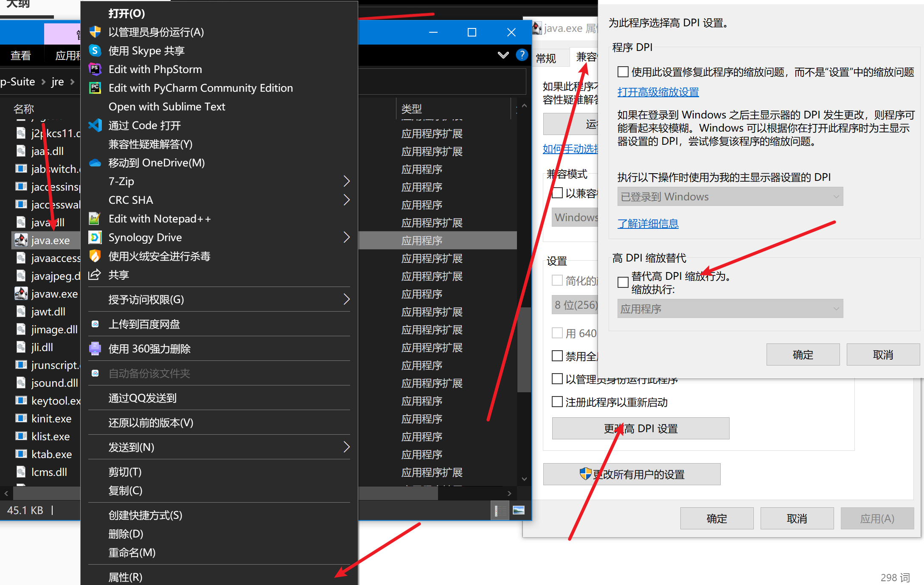Click the help question mark icon in Explorer
Viewport: 924px width, 585px height.
click(522, 55)
